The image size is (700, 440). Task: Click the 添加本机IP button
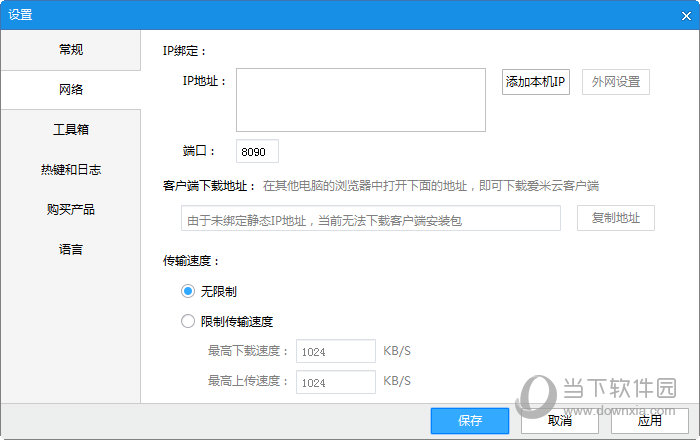tap(536, 82)
